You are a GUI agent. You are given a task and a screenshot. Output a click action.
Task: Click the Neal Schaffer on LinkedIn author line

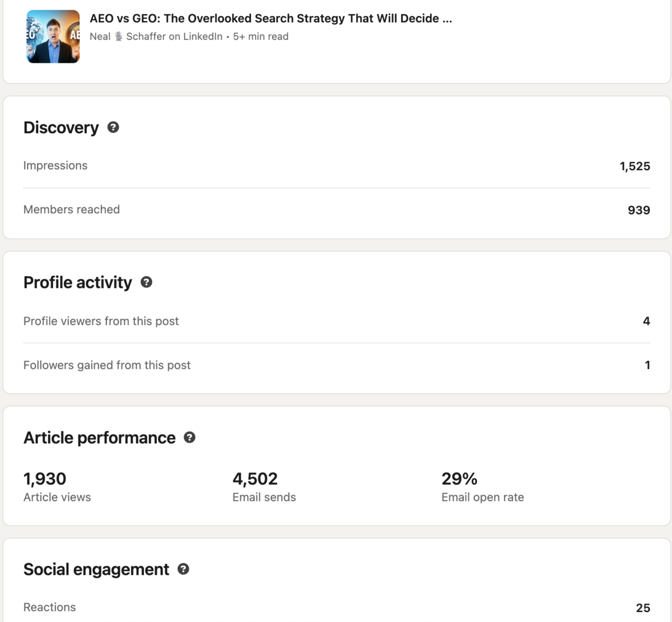click(156, 36)
